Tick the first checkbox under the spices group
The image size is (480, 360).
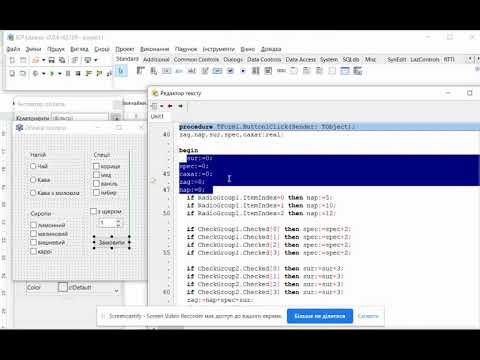pyautogui.click(x=96, y=166)
